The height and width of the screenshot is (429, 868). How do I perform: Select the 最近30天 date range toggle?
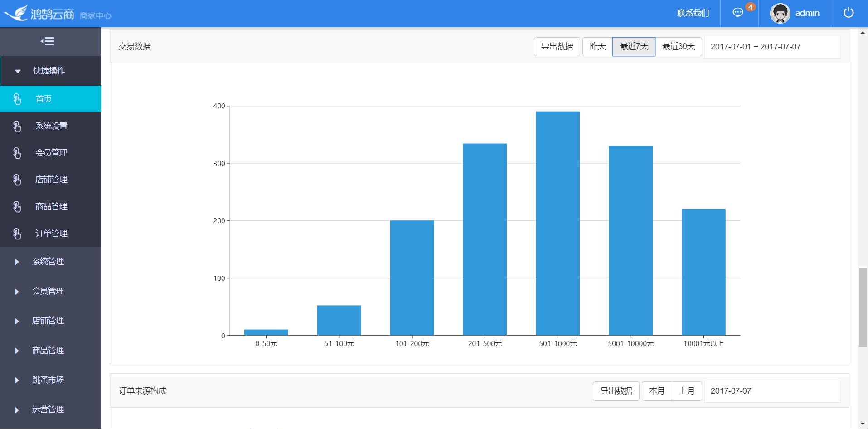679,47
